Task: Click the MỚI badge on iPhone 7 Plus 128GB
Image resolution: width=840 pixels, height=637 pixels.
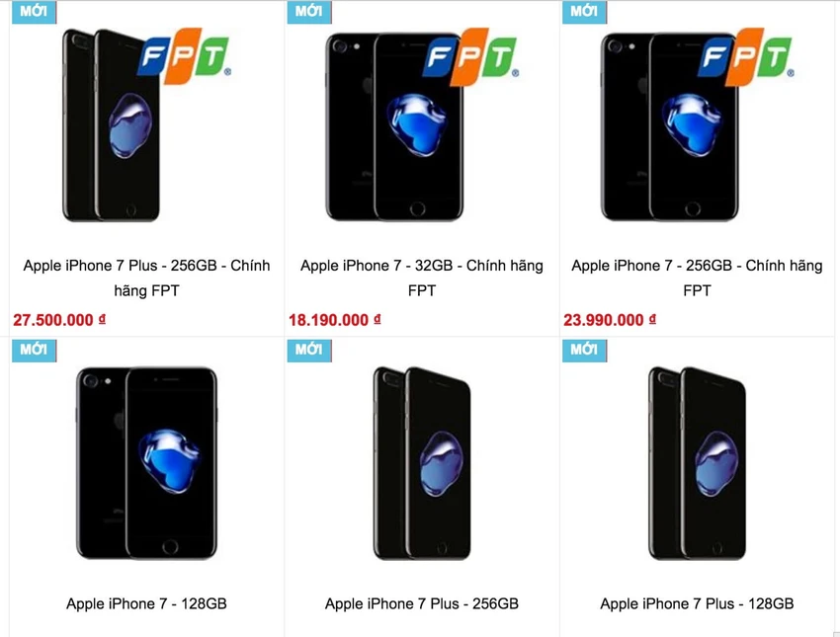Action: pyautogui.click(x=584, y=350)
